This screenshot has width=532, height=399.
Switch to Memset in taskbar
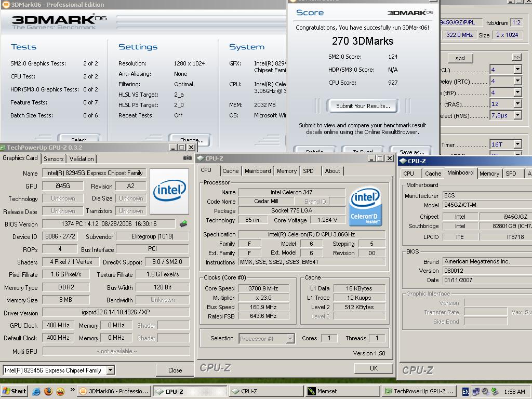pyautogui.click(x=342, y=391)
